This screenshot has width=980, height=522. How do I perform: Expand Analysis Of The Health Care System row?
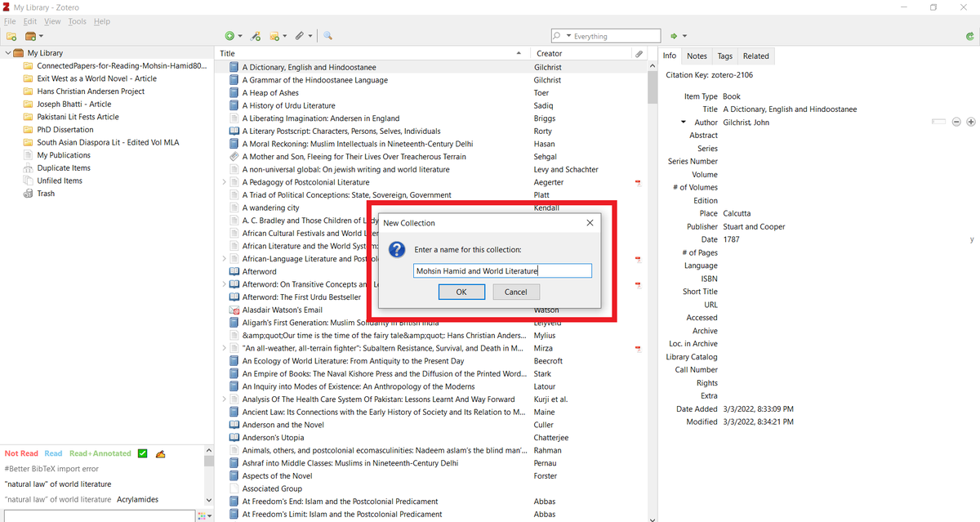[225, 399]
